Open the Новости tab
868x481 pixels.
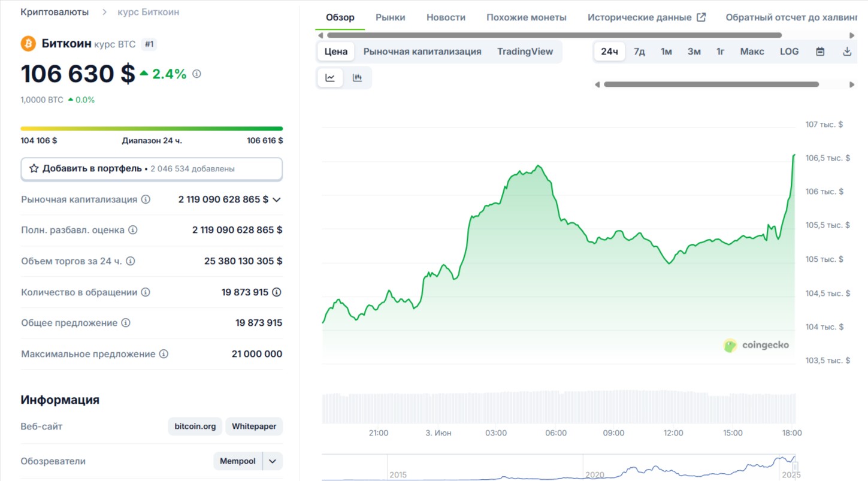click(446, 17)
